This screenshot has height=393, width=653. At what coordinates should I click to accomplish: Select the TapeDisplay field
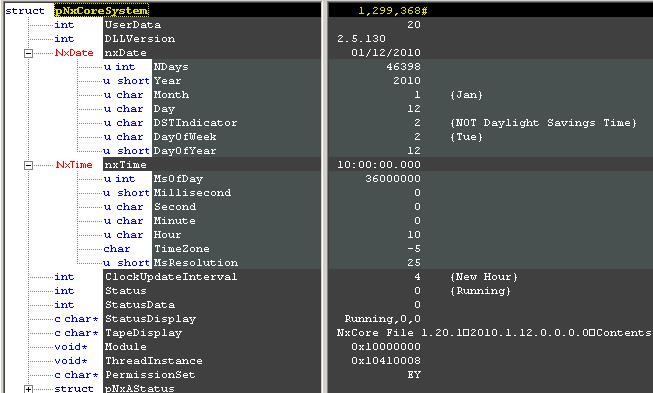pos(144,333)
